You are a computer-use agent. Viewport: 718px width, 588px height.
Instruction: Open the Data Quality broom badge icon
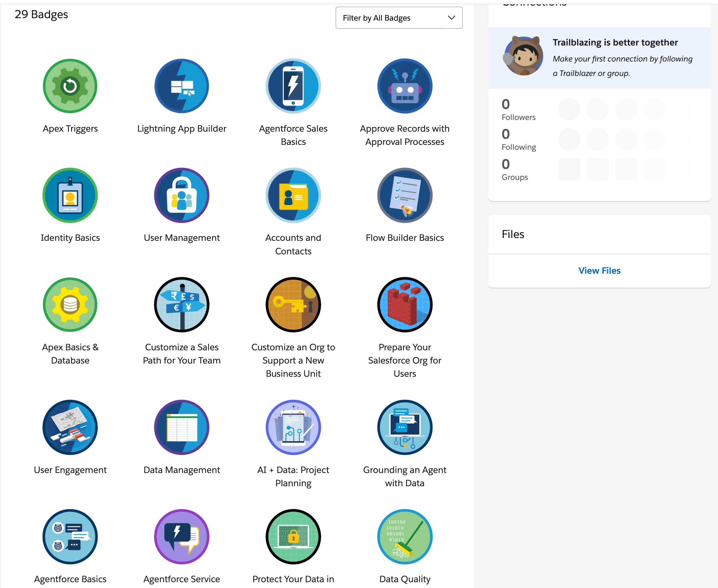point(405,537)
